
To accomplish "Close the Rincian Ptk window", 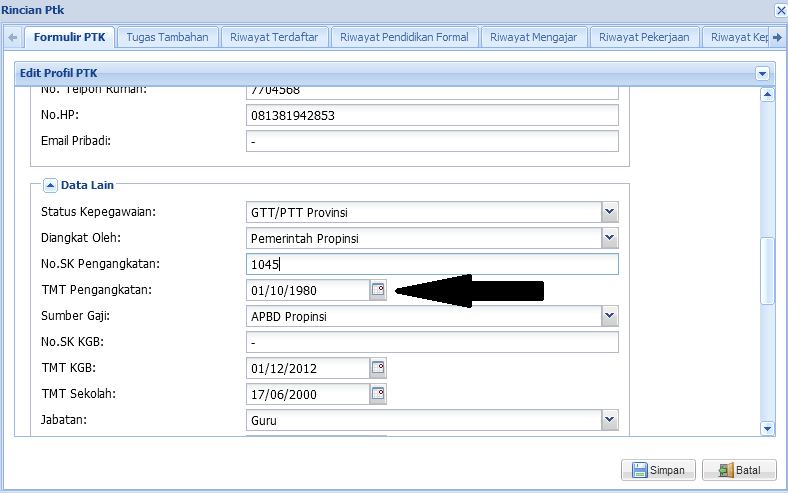I will coord(781,10).
